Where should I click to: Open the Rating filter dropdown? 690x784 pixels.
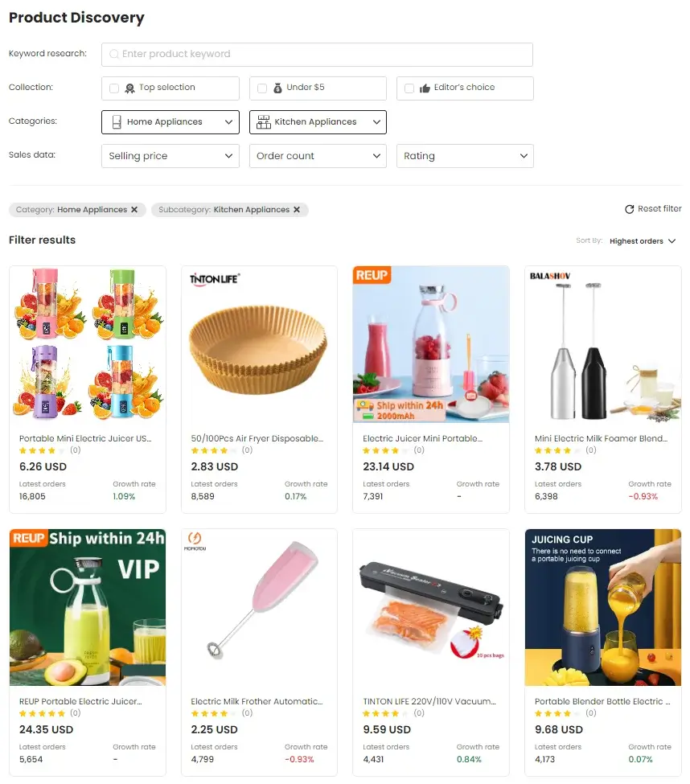465,156
